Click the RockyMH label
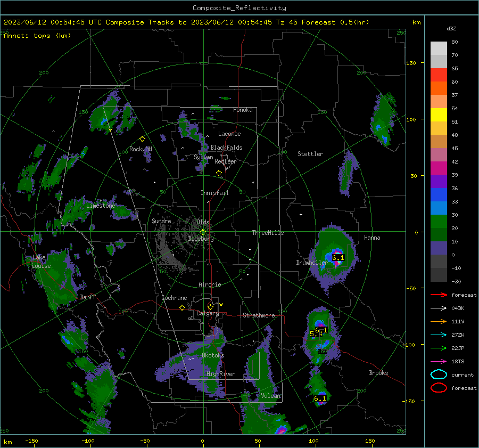Image resolution: width=479 pixels, height=448 pixels. [141, 149]
